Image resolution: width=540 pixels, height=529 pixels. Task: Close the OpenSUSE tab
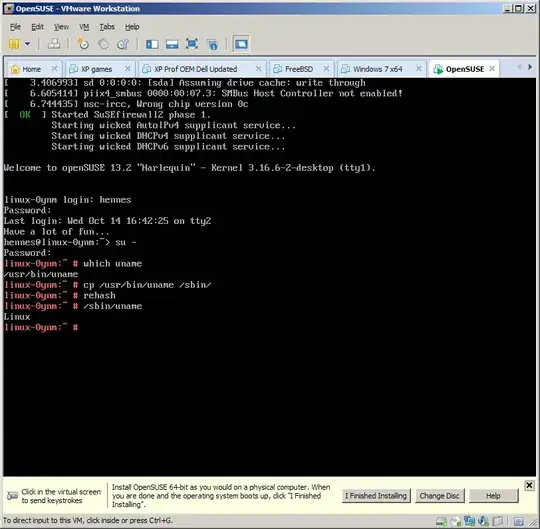tap(492, 69)
